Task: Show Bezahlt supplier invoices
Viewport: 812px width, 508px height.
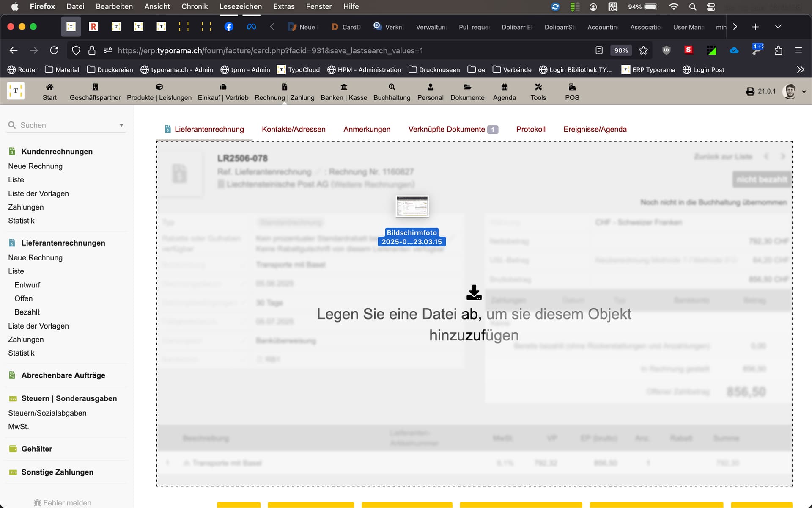Action: pyautogui.click(x=27, y=312)
